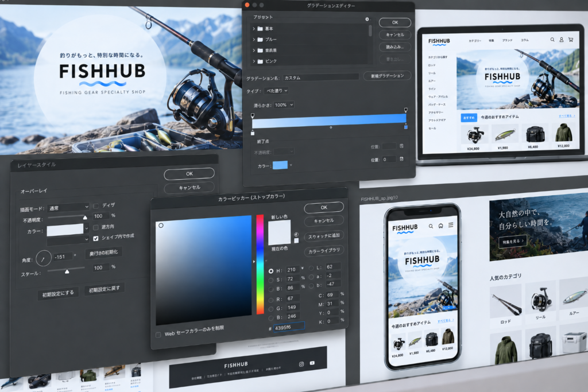Open ブランド in the laptop mockup navigation

pos(508,40)
